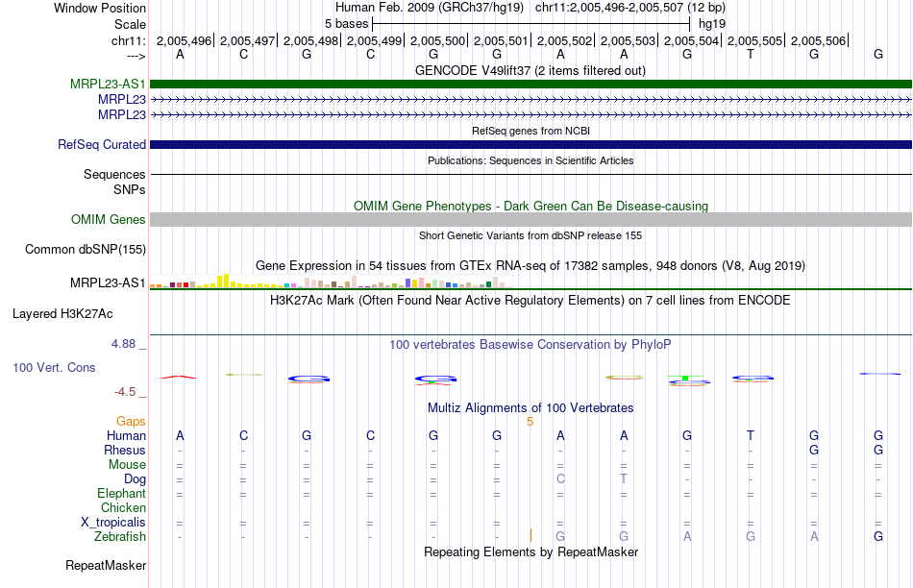The height and width of the screenshot is (588, 913).
Task: Click the Layered H3K27Ac label
Action: pyautogui.click(x=62, y=314)
